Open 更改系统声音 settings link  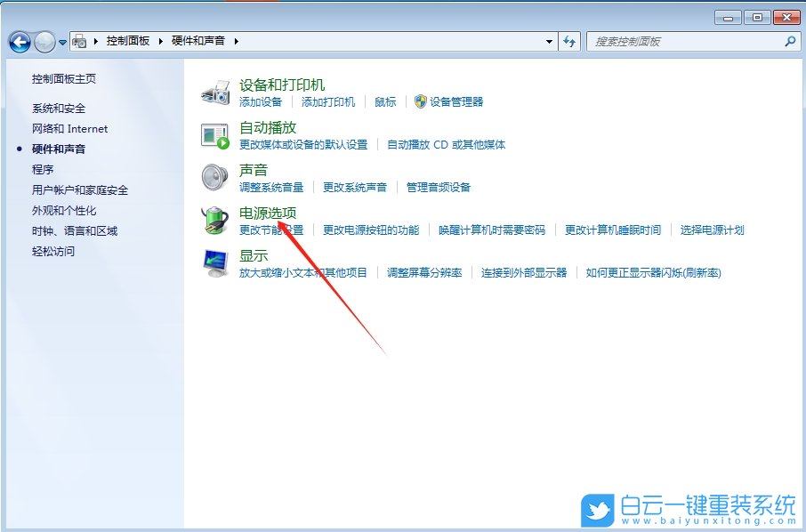[x=355, y=187]
